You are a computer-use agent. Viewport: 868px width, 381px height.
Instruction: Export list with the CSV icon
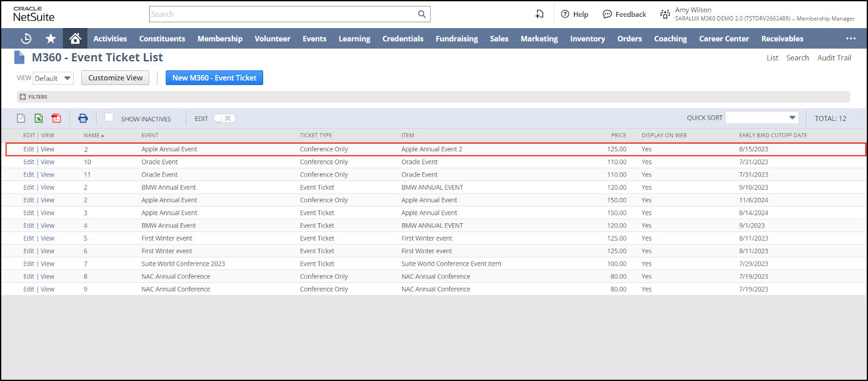[x=21, y=118]
